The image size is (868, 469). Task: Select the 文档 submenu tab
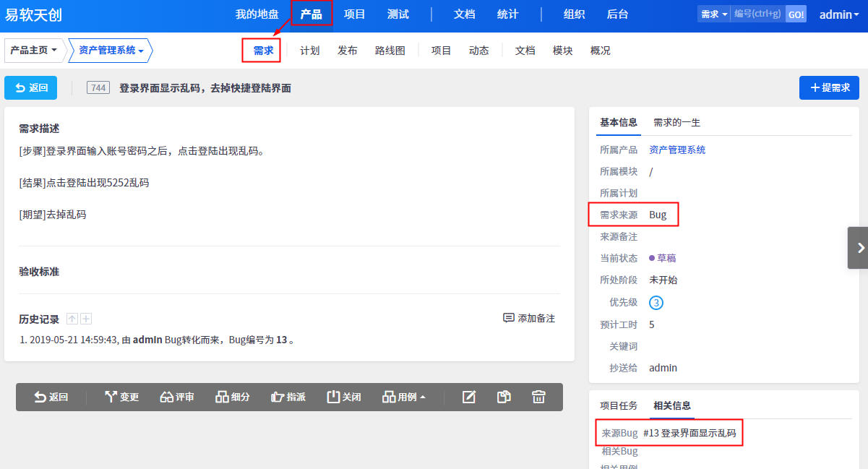pos(525,50)
